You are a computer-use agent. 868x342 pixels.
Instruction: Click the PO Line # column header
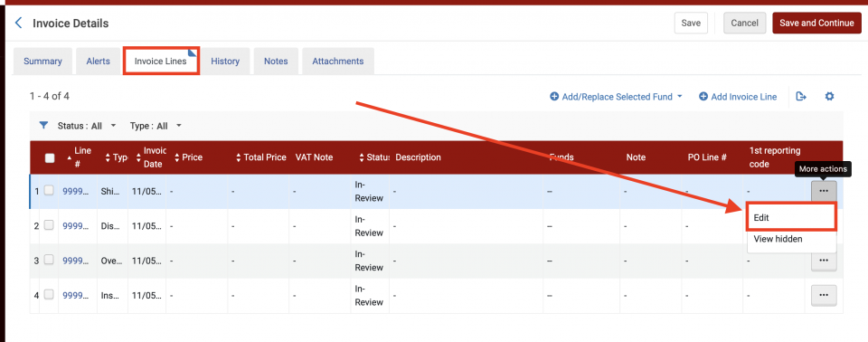pyautogui.click(x=707, y=157)
